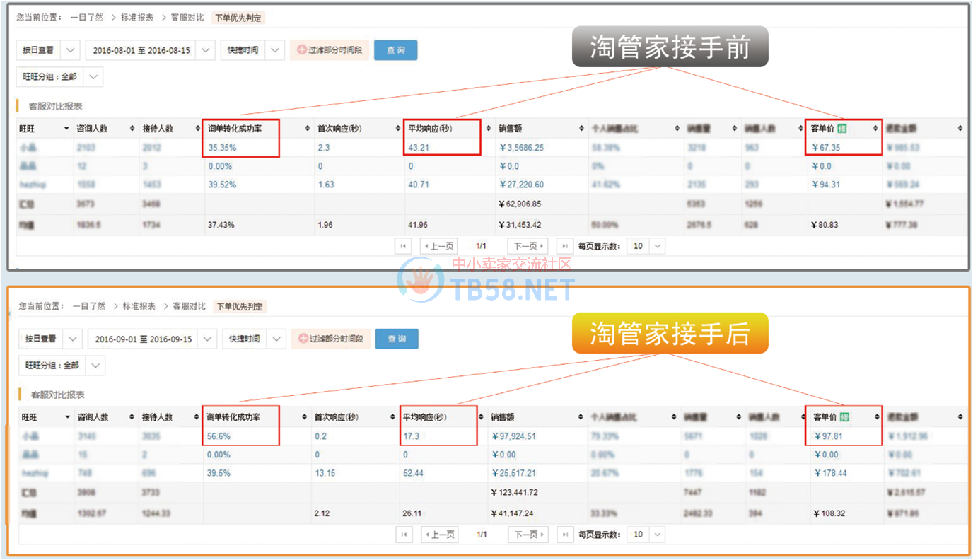The height and width of the screenshot is (560, 973).
Task: Click the 43.21 average response cell
Action: [419, 148]
